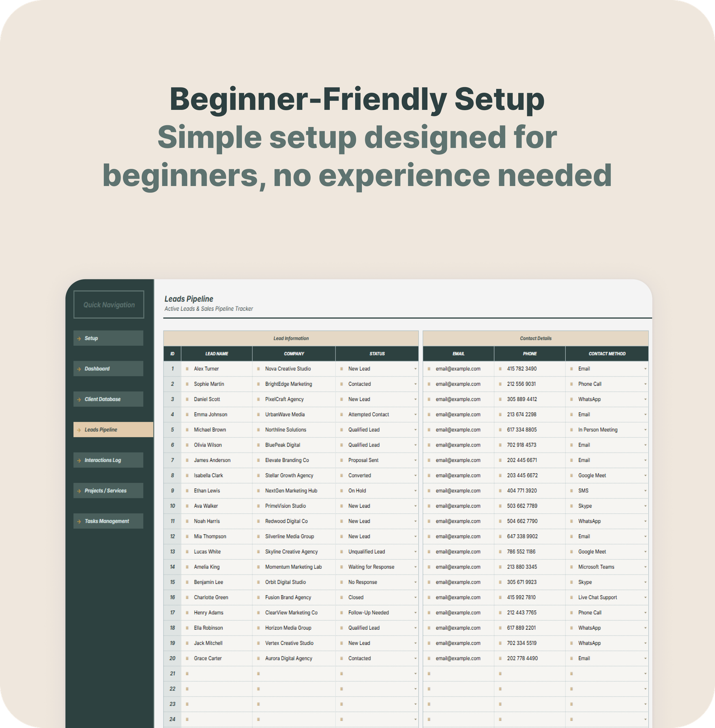Open the Setup navigation button

click(108, 338)
